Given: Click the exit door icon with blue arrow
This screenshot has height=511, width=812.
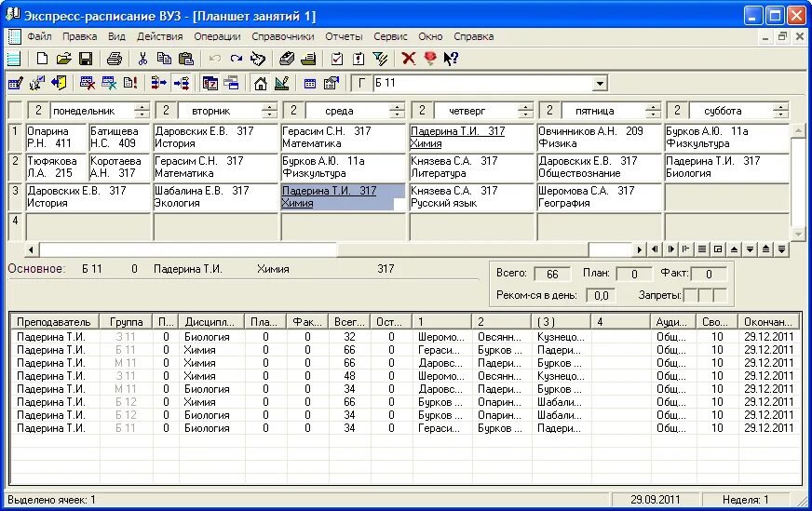Looking at the screenshot, I should coord(59,83).
